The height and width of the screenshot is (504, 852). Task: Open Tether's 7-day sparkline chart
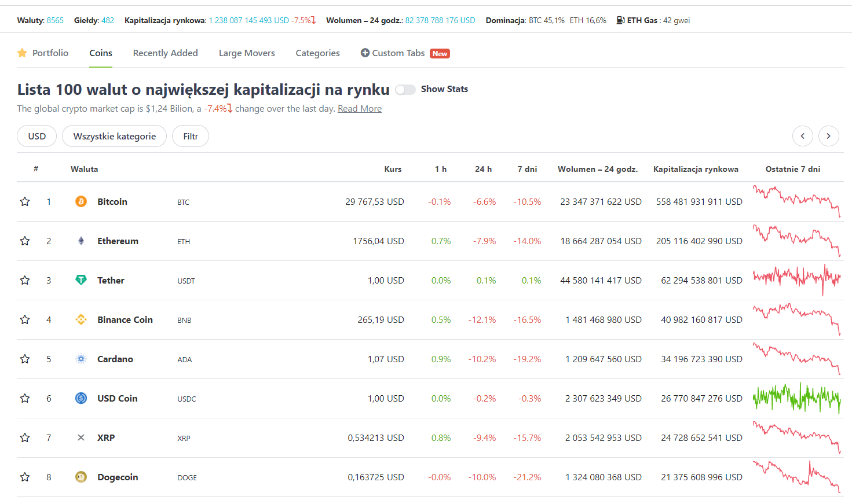796,280
